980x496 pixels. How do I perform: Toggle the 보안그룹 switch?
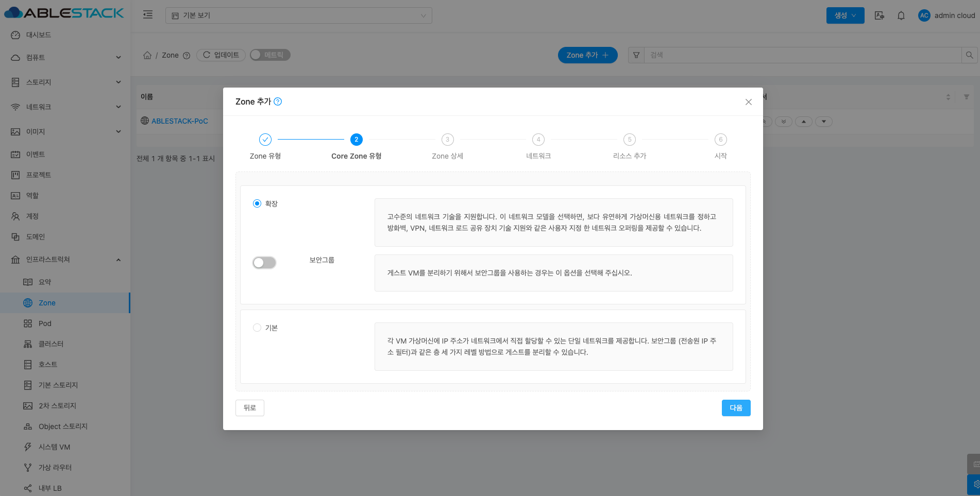pyautogui.click(x=264, y=263)
